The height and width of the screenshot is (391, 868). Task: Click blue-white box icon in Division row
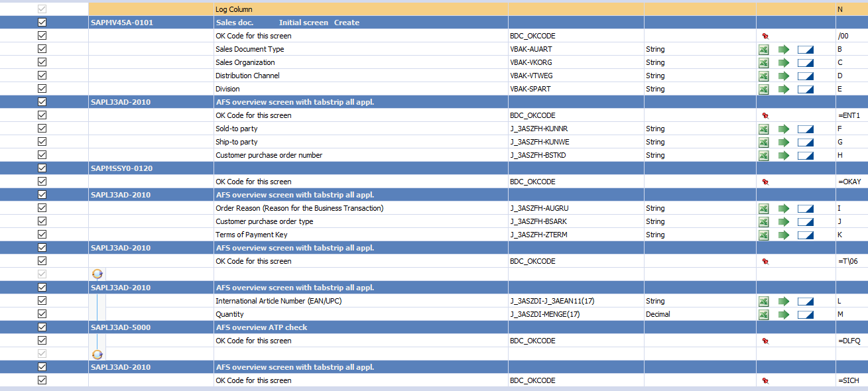click(805, 89)
